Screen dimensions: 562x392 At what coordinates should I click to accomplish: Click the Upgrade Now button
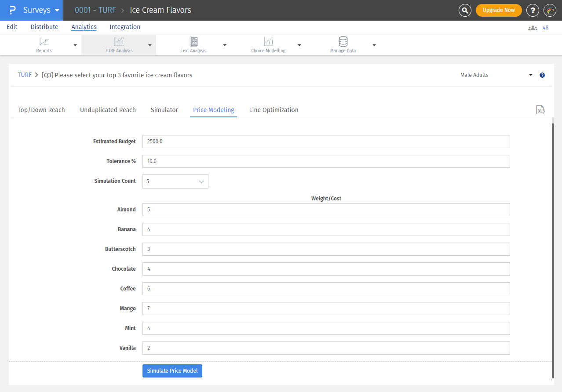click(x=499, y=10)
